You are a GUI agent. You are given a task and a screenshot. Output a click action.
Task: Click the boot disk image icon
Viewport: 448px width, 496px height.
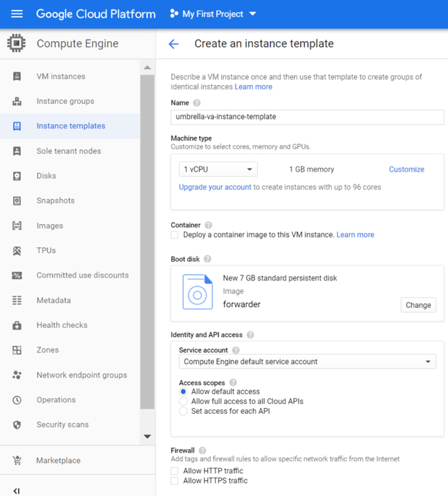197,292
